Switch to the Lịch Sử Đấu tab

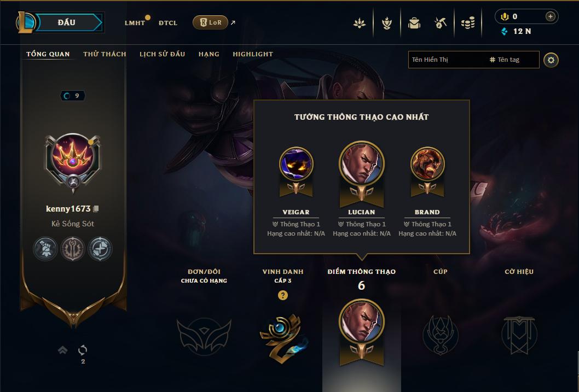point(162,54)
